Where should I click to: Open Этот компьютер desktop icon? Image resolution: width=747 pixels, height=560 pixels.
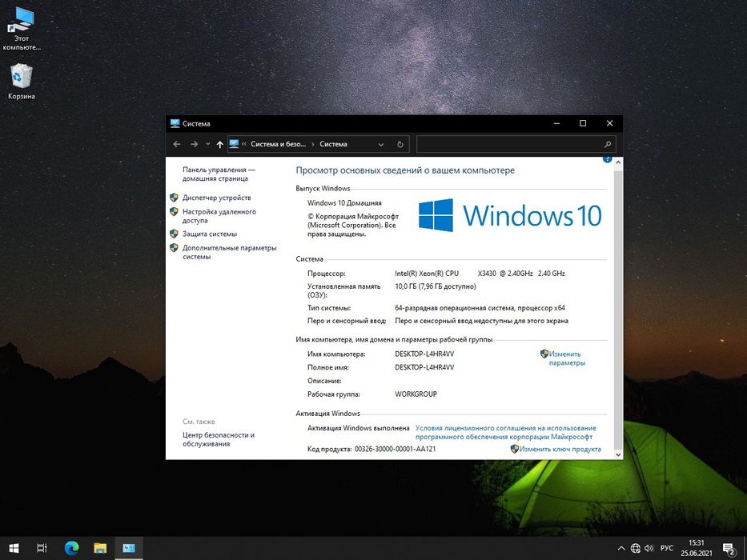click(21, 29)
